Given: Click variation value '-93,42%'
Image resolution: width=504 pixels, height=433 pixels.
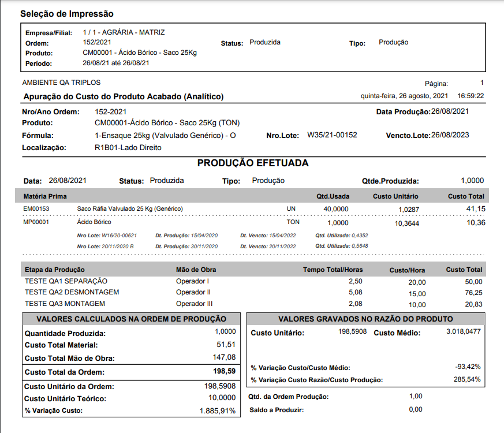Looking at the screenshot, I should click(468, 367).
